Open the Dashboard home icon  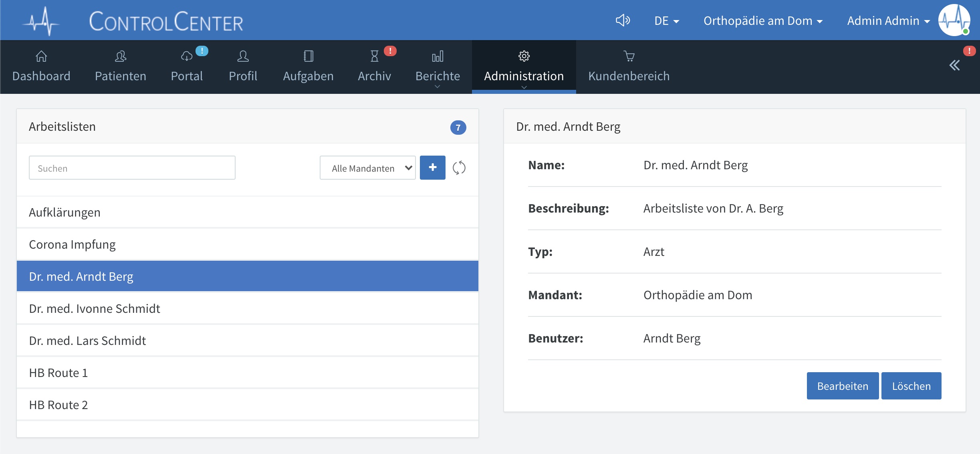pos(41,57)
